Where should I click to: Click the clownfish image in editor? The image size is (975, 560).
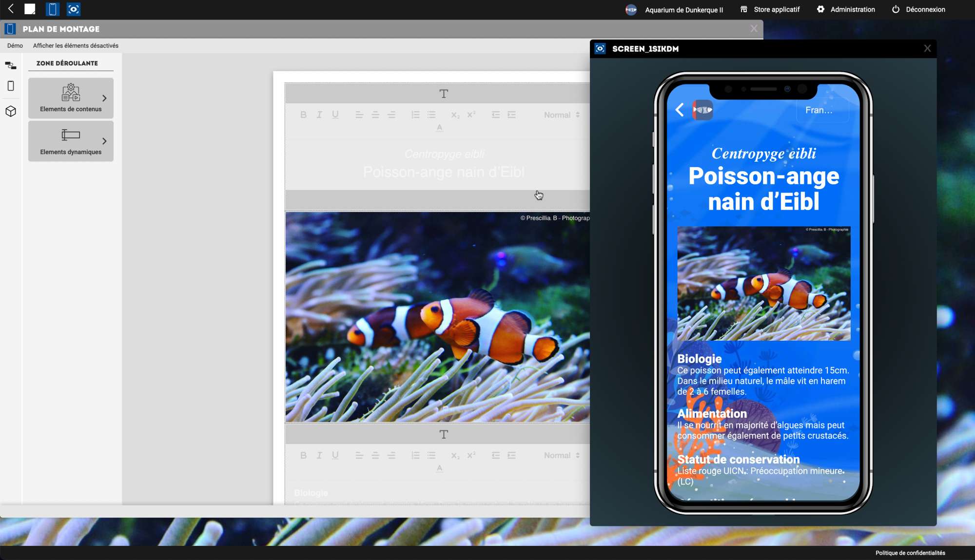click(x=437, y=317)
